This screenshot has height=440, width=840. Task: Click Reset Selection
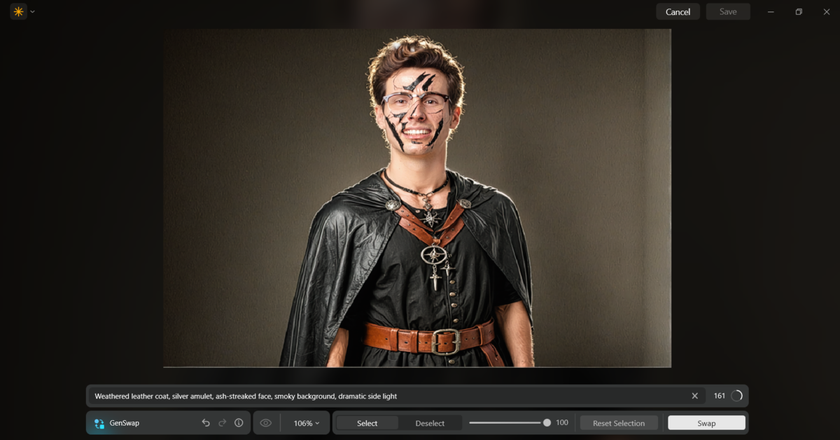618,423
